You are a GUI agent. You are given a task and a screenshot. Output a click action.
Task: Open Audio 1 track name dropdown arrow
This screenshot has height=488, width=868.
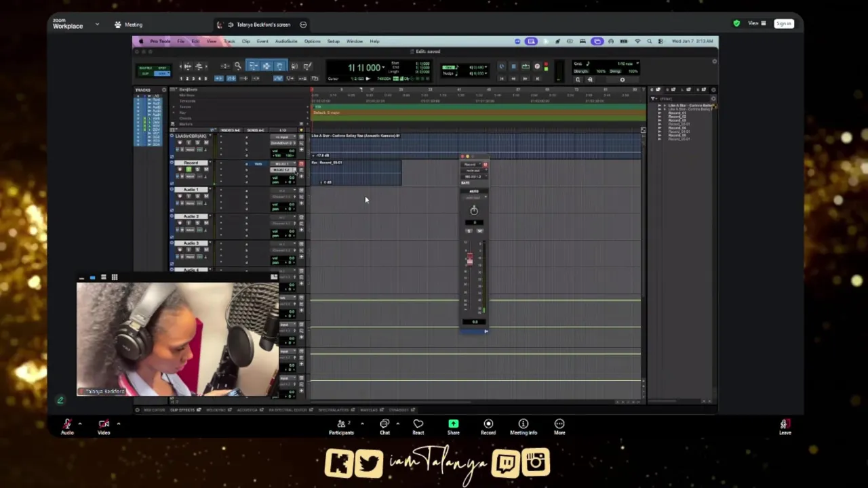click(210, 189)
